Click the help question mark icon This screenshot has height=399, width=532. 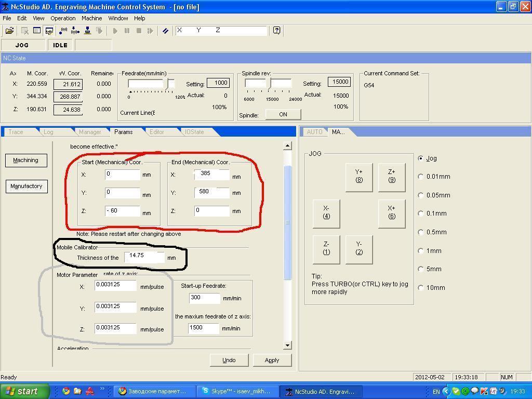point(276,31)
